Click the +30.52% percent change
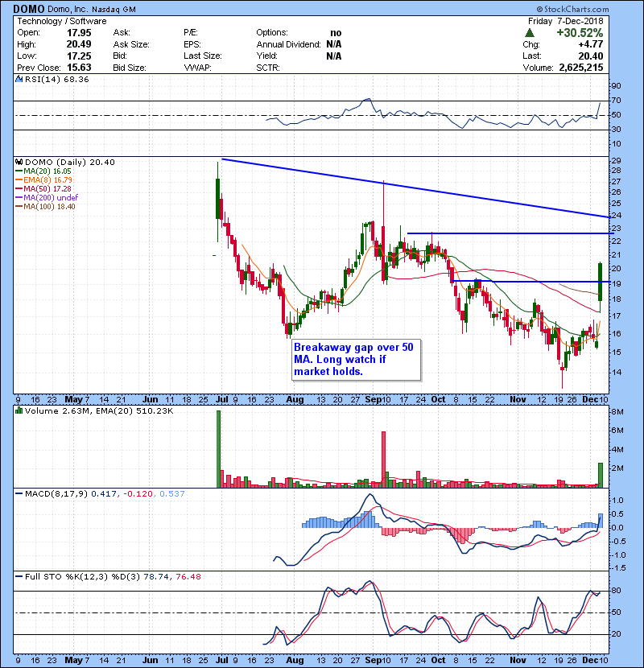The image size is (644, 668). pos(580,33)
